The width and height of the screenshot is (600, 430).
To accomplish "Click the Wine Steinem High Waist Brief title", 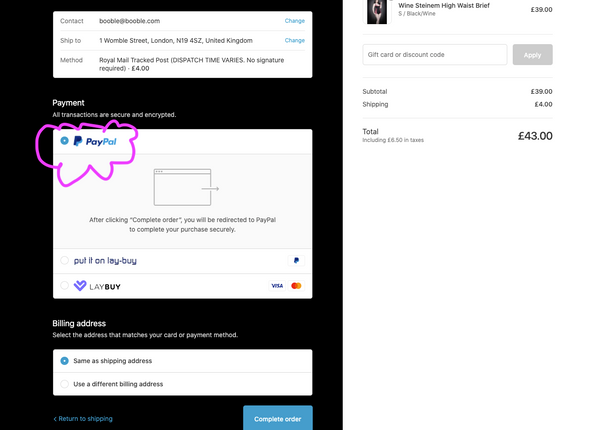I will 444,5.
